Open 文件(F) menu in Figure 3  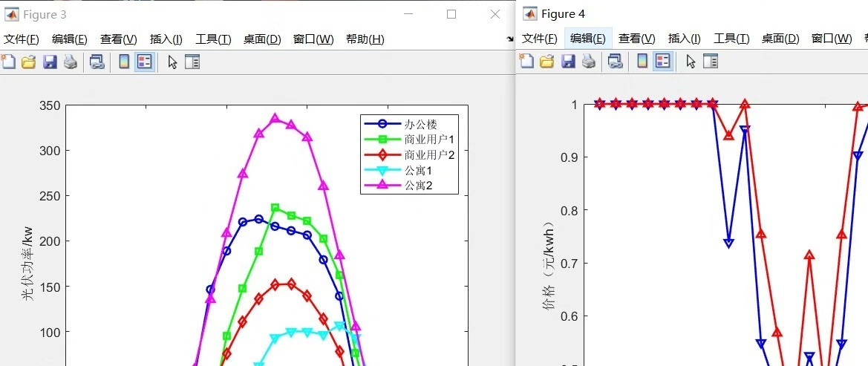tap(22, 39)
